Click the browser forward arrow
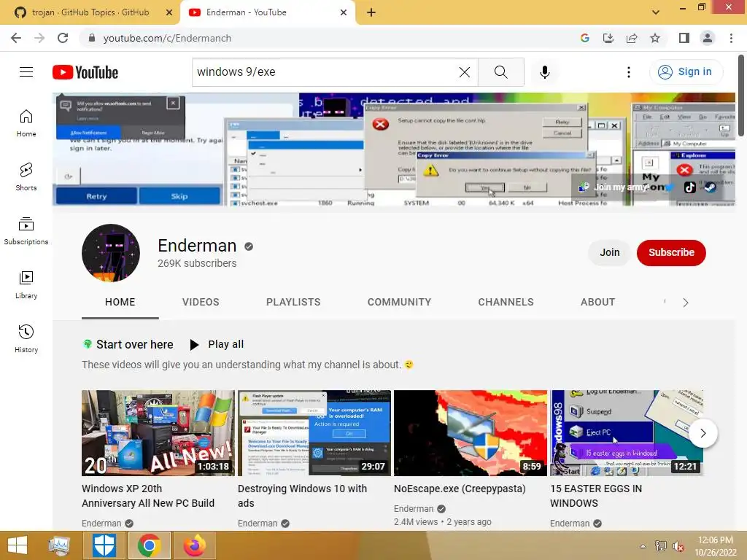Screen dimensions: 747x560 [39, 38]
